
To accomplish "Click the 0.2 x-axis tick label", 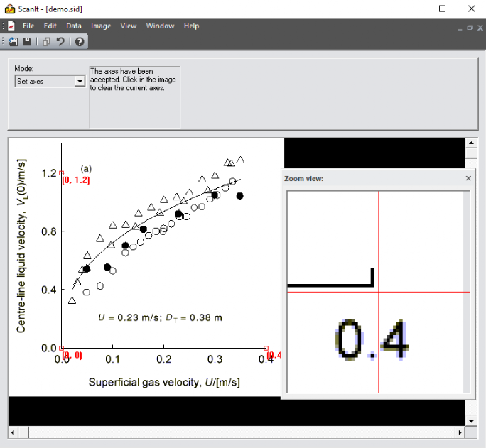I will (163, 359).
